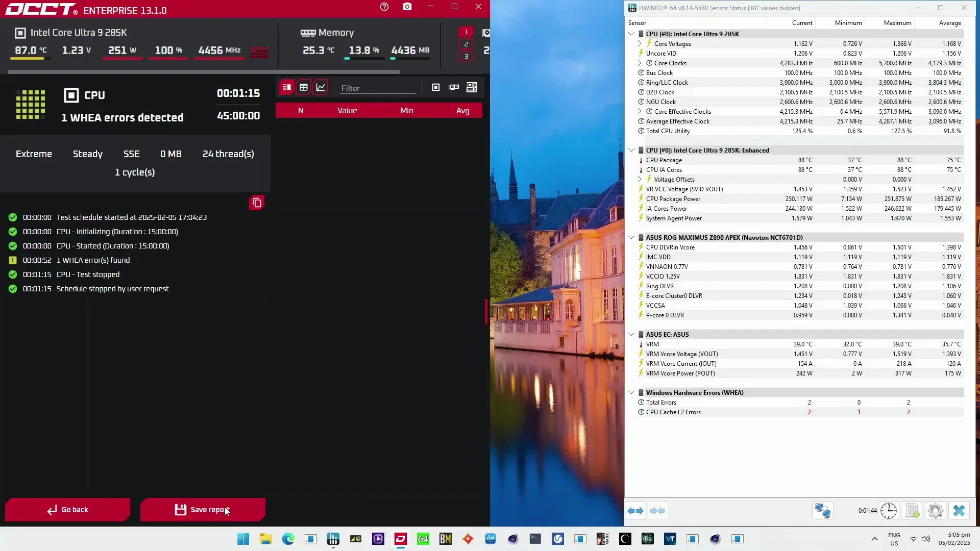Sort OCCT table by Min column
Image resolution: width=980 pixels, height=551 pixels.
[x=407, y=111]
